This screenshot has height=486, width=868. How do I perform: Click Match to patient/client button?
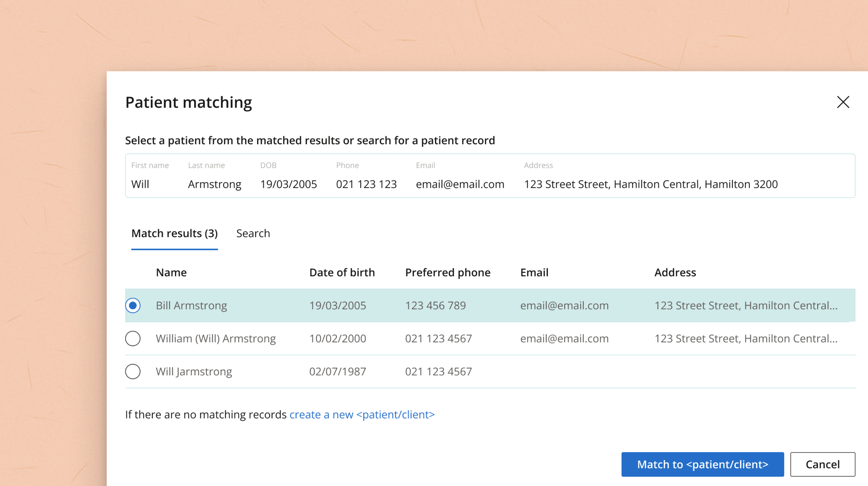pyautogui.click(x=702, y=464)
